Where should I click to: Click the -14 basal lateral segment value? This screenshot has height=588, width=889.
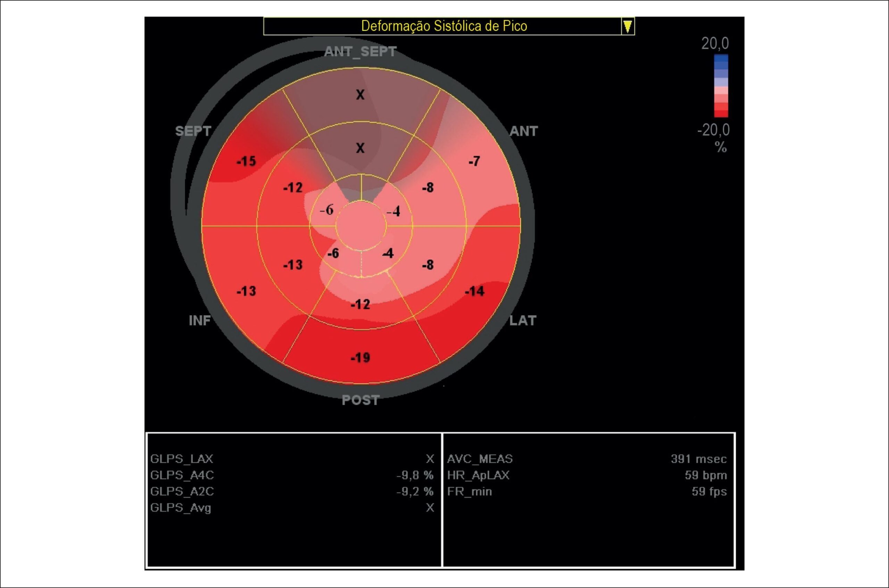click(x=474, y=291)
